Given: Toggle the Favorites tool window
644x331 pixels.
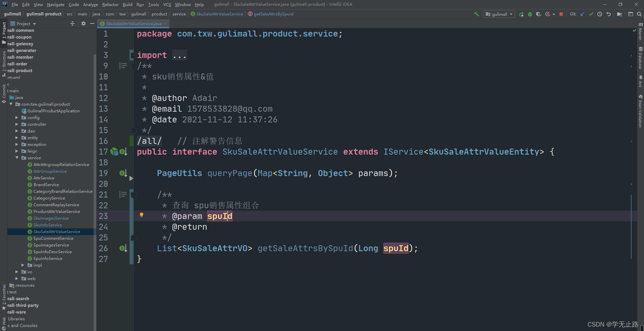Looking at the screenshot, I should point(4,297).
